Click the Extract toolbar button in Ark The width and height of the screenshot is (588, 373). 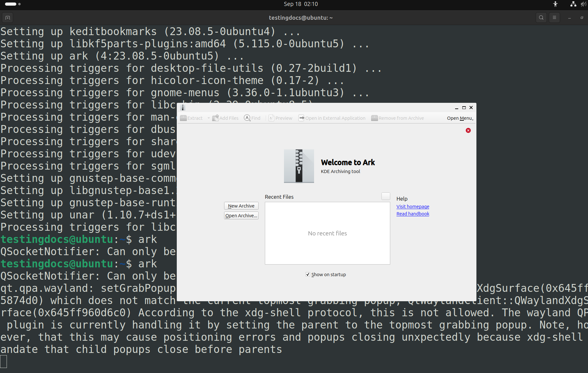(x=192, y=118)
